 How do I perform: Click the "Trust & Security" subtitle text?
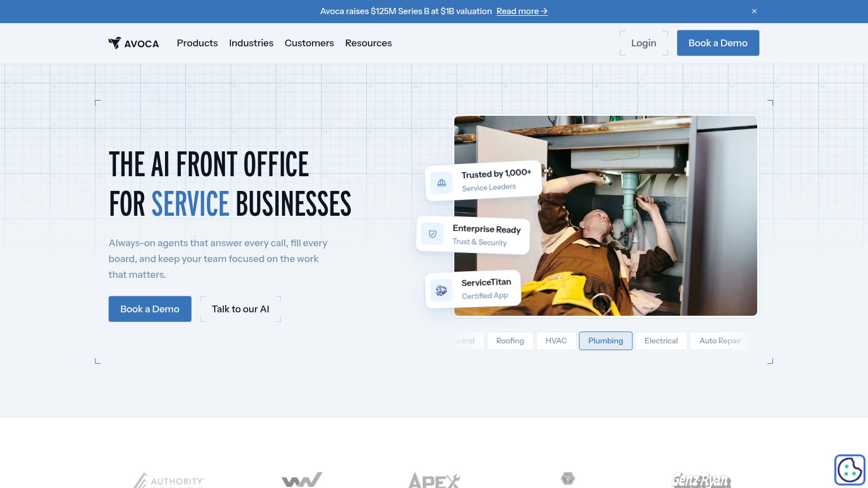pyautogui.click(x=480, y=242)
